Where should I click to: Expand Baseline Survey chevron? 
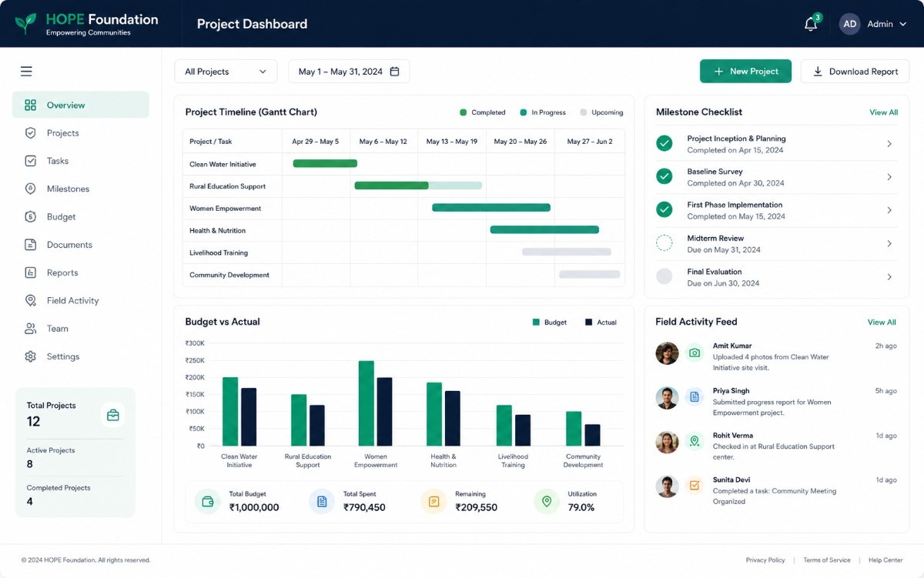pos(889,177)
